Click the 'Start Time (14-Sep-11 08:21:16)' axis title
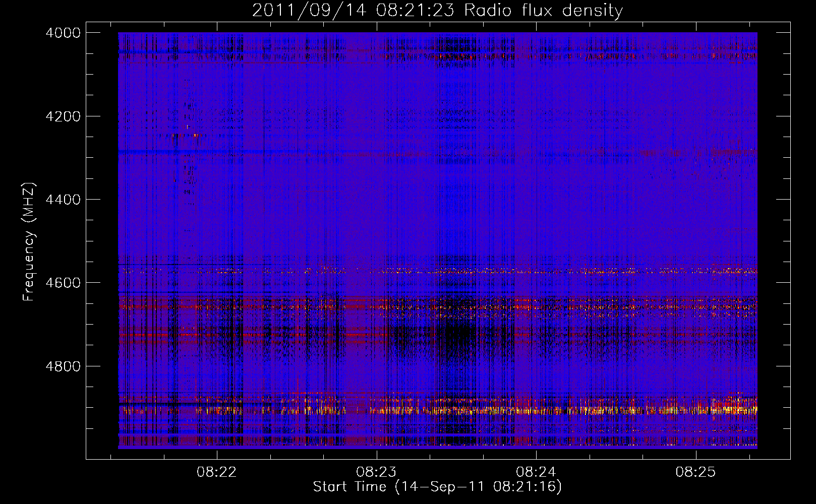The height and width of the screenshot is (504, 816). coord(437,487)
